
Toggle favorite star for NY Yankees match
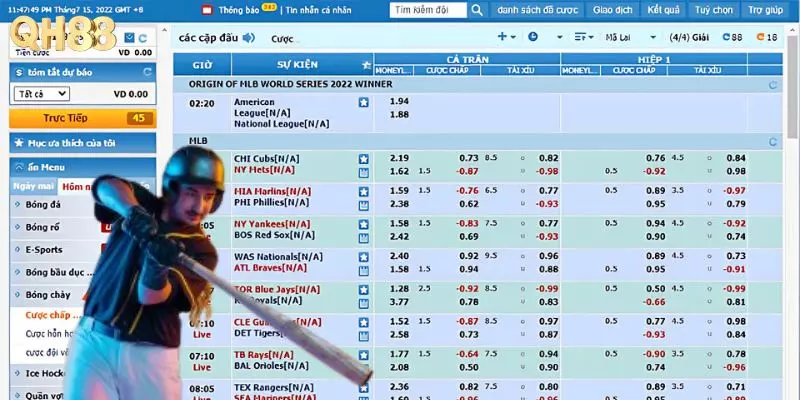pyautogui.click(x=364, y=222)
